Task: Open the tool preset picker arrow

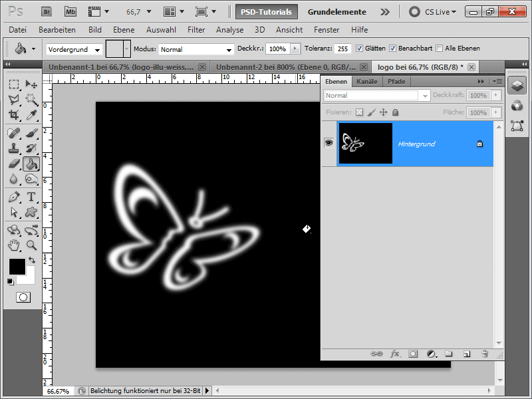Action: pyautogui.click(x=33, y=49)
